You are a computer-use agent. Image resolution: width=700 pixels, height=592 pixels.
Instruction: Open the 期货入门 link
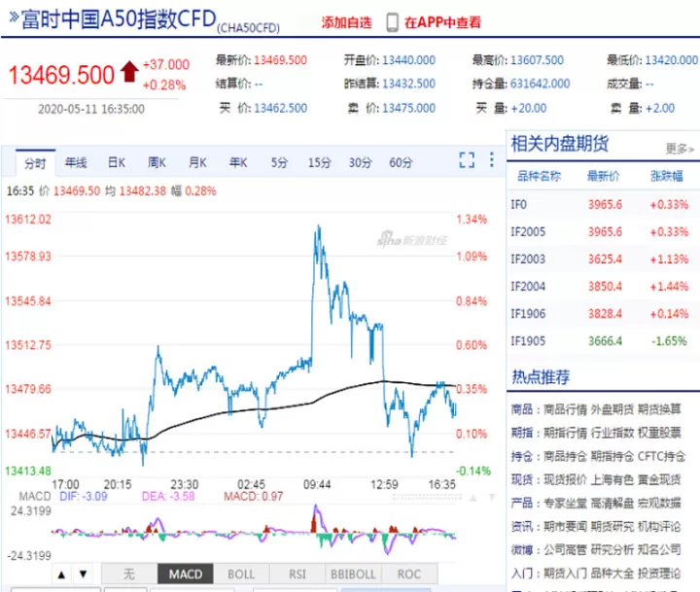coord(565,574)
